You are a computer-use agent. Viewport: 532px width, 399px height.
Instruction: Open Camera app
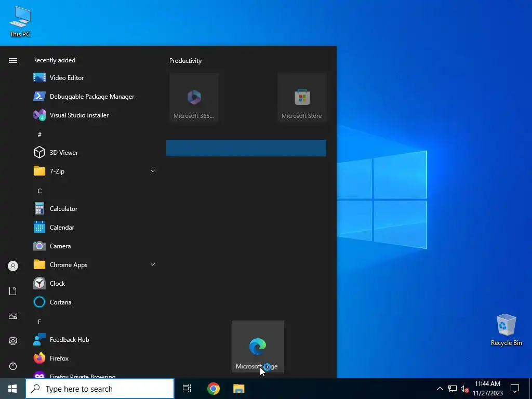pos(95,246)
